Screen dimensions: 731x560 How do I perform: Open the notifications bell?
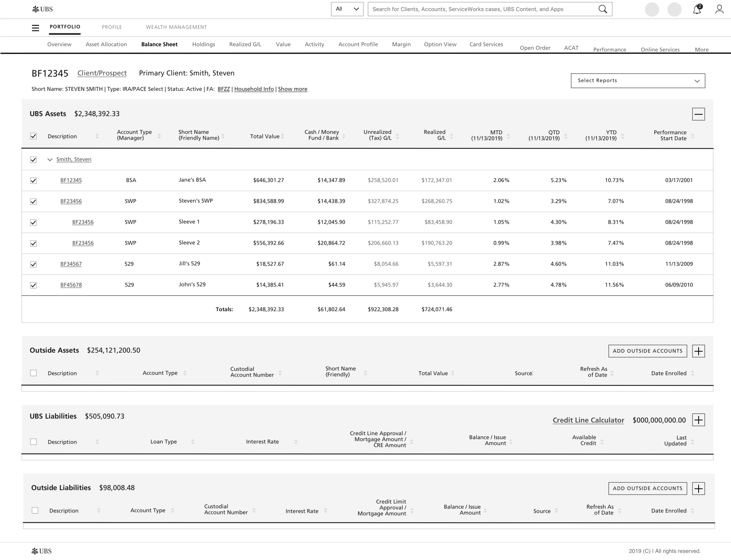pyautogui.click(x=697, y=10)
